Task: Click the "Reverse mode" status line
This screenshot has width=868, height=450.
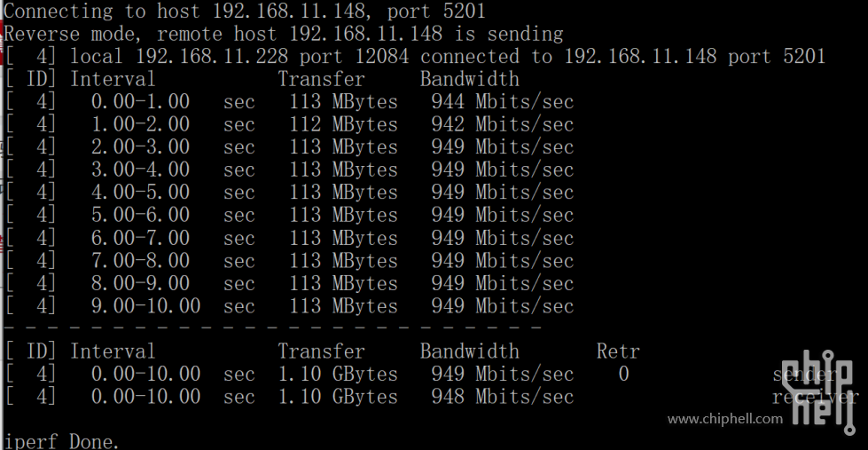Action: pyautogui.click(x=284, y=34)
